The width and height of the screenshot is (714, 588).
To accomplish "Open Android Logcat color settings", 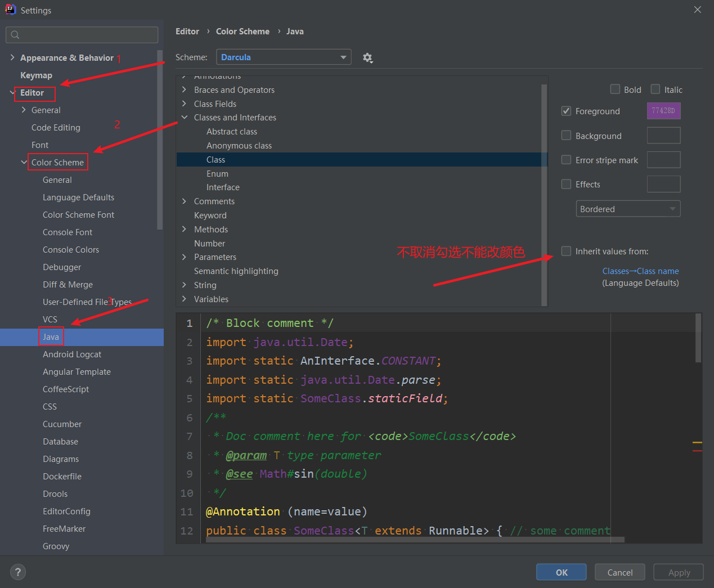I will [x=72, y=354].
